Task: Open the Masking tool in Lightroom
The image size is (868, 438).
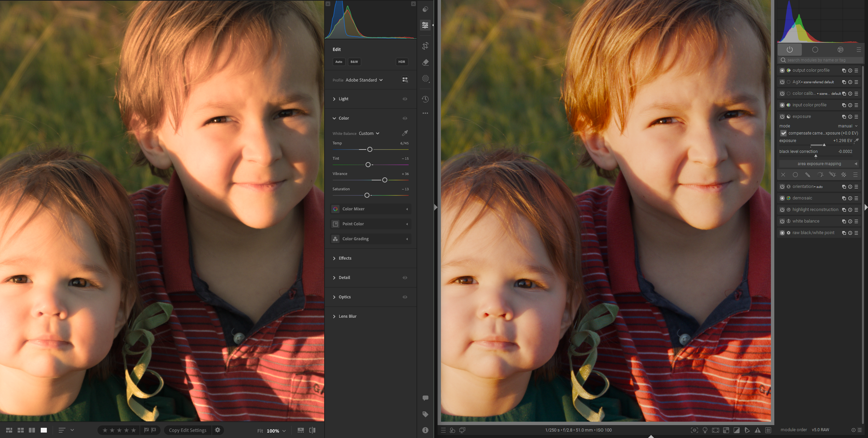Action: point(425,78)
